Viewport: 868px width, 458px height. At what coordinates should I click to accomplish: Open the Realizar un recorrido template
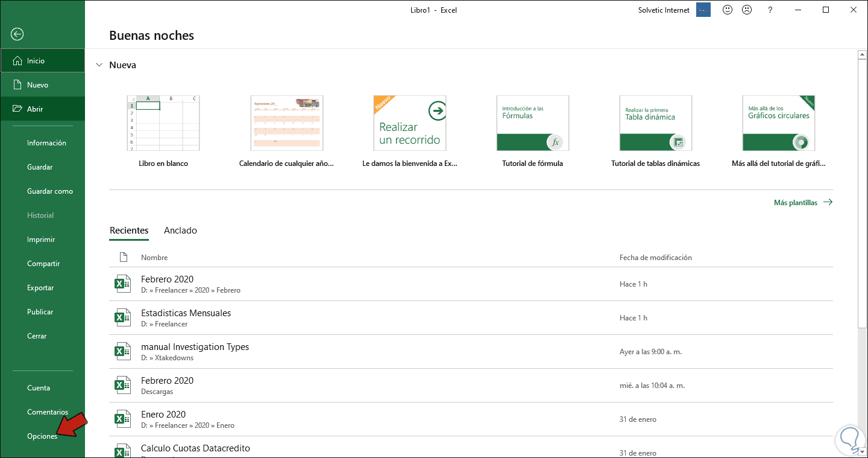pos(409,124)
